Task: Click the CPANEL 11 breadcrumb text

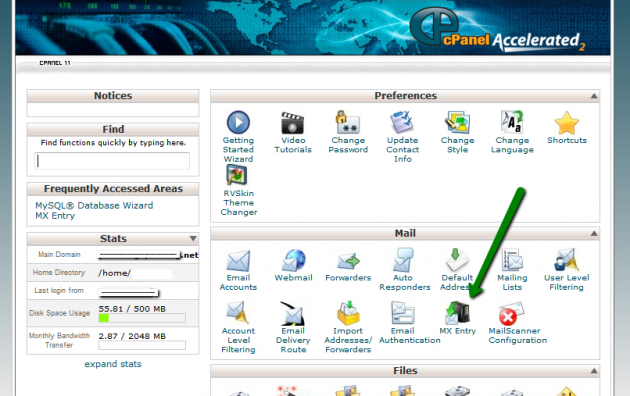Action: (55, 63)
